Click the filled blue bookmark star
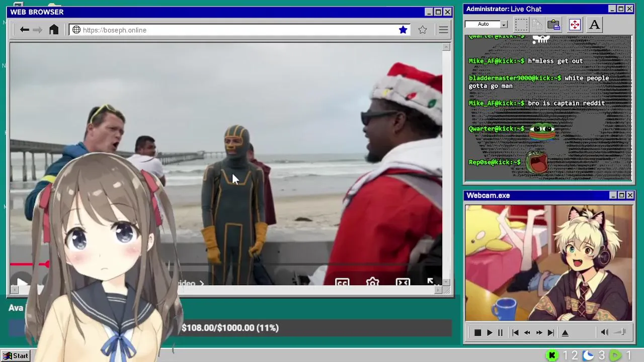The width and height of the screenshot is (644, 362). coord(403,30)
